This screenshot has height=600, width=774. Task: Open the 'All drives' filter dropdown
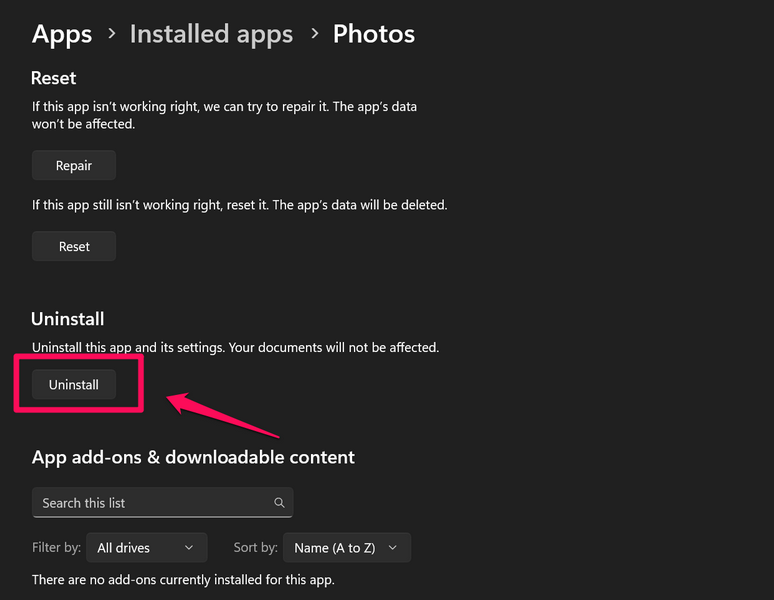(x=146, y=548)
